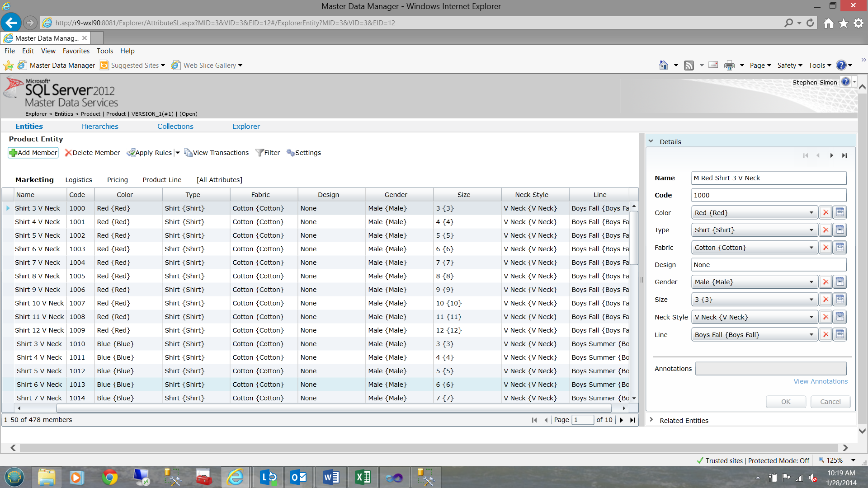Clear the Color field with red X

point(826,213)
